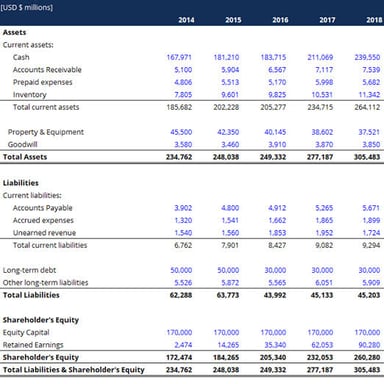The image size is (384, 384).
Task: Select Other long-term liabilities 2017 value 6,051
Action: coord(324,283)
